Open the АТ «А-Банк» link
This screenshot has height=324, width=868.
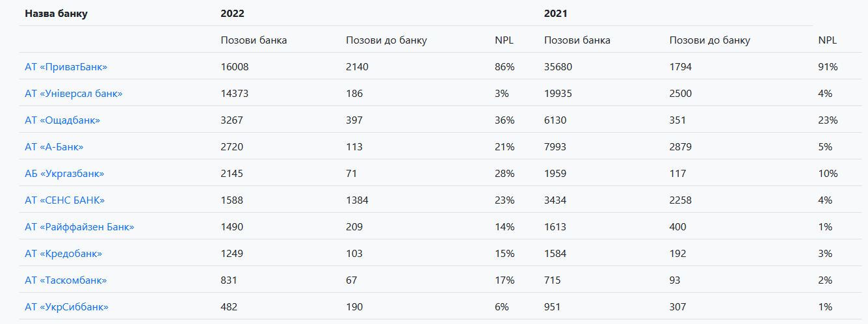pyautogui.click(x=54, y=147)
